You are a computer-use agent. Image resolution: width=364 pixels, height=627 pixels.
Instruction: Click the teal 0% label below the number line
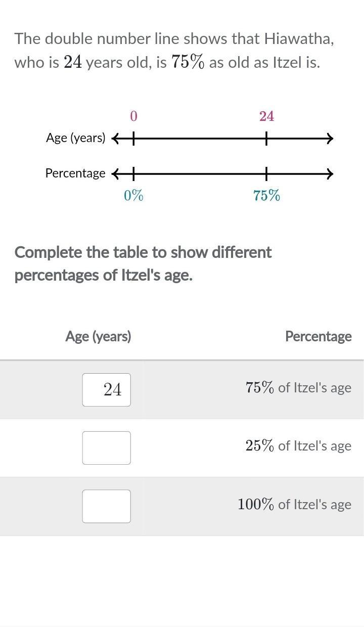[133, 196]
